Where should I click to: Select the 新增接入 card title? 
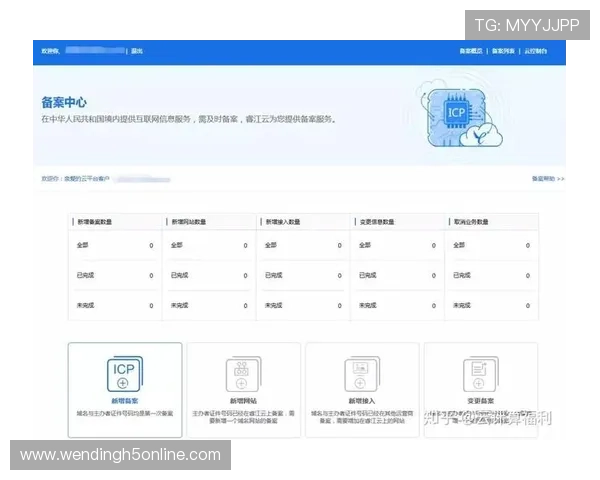pos(362,401)
